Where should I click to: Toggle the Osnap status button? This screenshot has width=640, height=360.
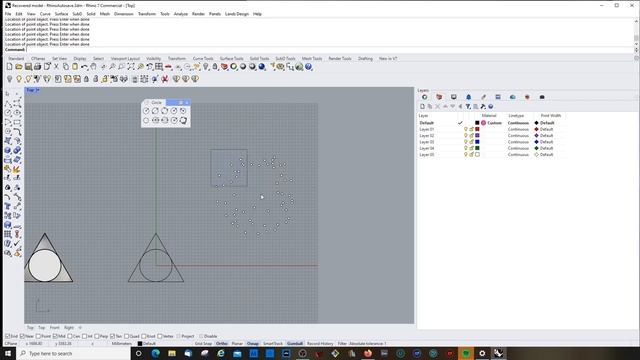point(253,344)
